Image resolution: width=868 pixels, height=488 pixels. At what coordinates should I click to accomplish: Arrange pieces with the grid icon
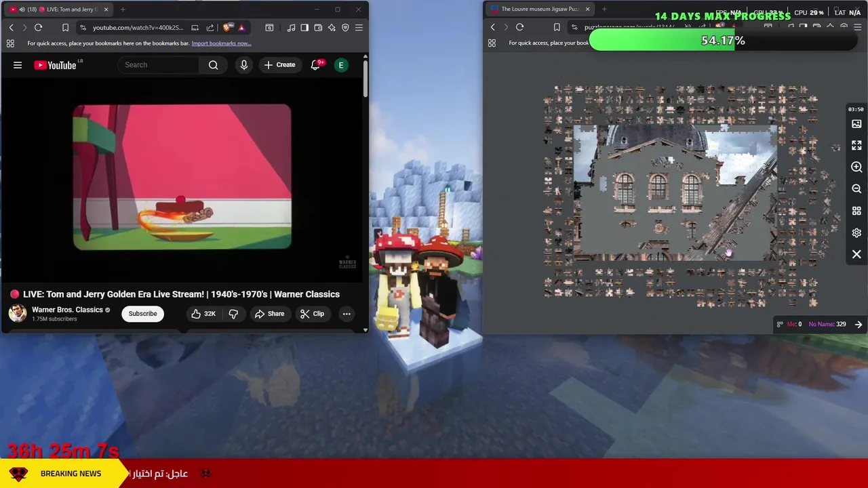coord(856,211)
